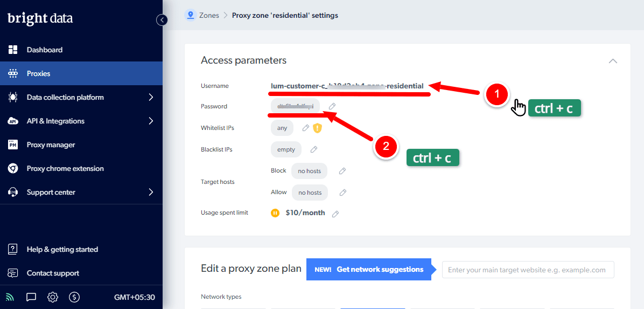Open the Dashboard menu item

tap(45, 50)
